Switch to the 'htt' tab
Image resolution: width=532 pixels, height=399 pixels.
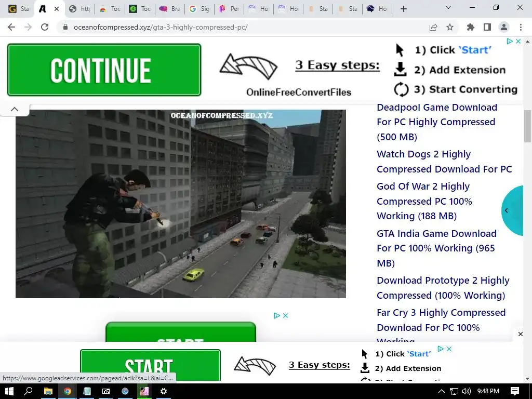point(79,9)
